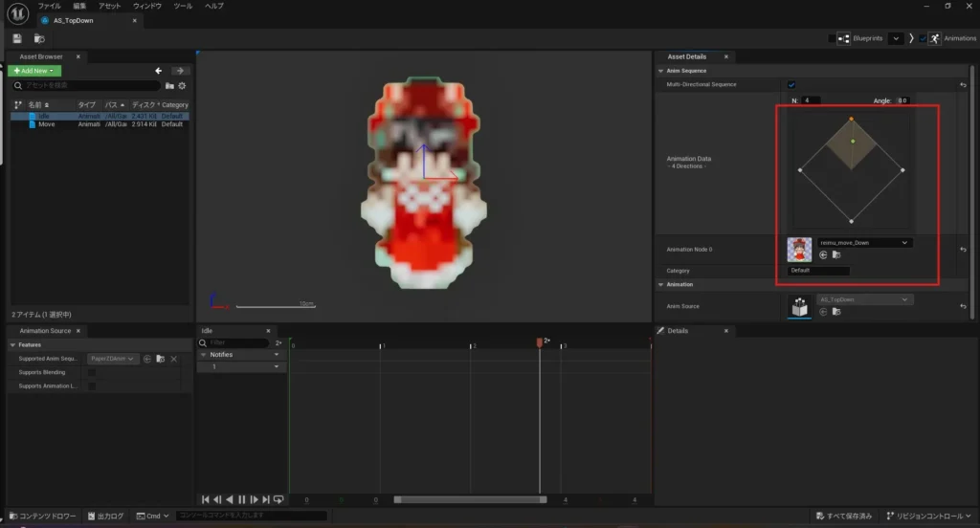The height and width of the screenshot is (528, 980).
Task: Reset Multi-Directional Sequence to default arrow
Action: (x=963, y=85)
